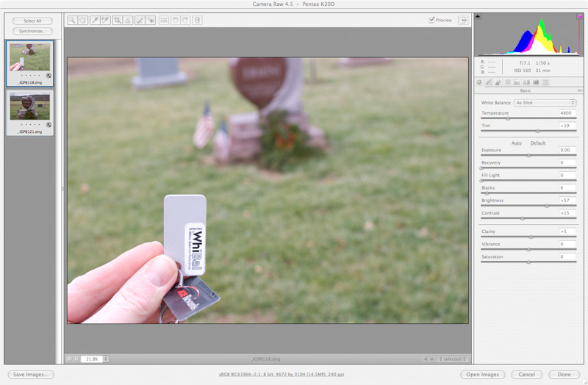This screenshot has width=588, height=385.
Task: Open the zoom level dropdown
Action: point(106,359)
